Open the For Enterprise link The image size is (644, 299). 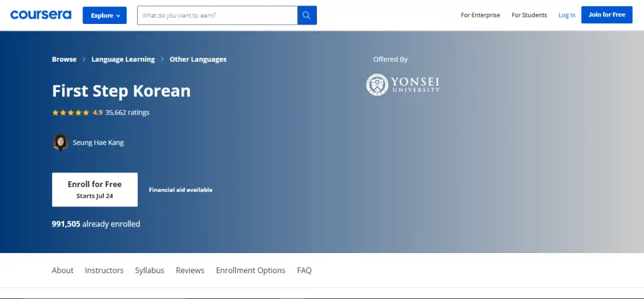click(x=480, y=15)
